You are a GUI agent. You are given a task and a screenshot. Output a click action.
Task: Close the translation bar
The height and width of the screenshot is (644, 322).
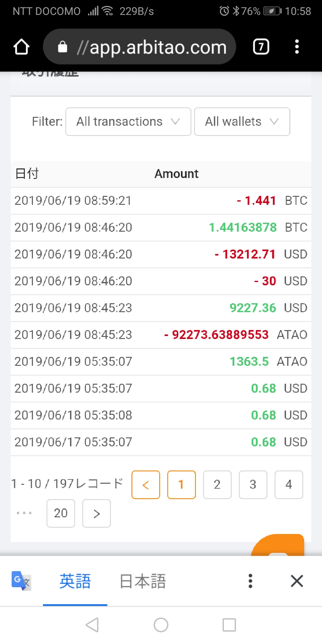[297, 581]
